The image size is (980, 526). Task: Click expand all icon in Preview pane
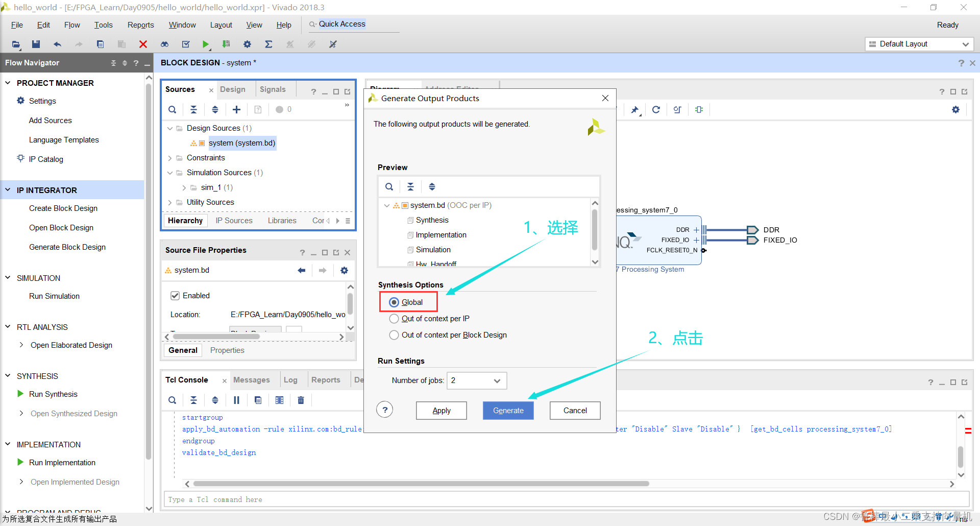click(x=432, y=186)
